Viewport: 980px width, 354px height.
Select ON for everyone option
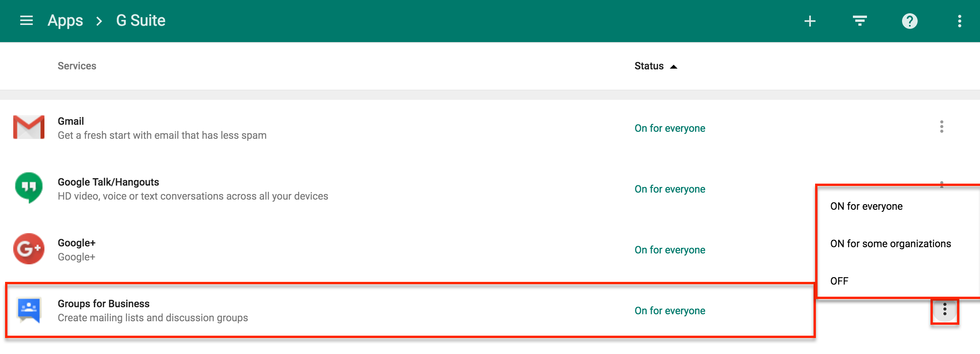click(866, 206)
